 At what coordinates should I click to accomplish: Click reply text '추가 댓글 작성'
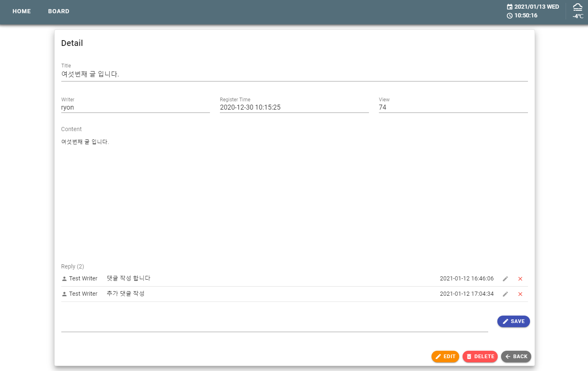[125, 294]
